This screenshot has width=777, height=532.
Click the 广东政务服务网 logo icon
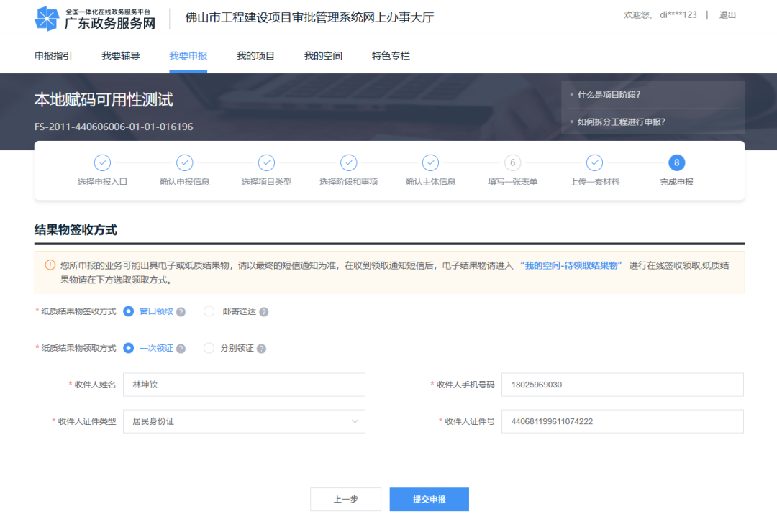pyautogui.click(x=47, y=19)
